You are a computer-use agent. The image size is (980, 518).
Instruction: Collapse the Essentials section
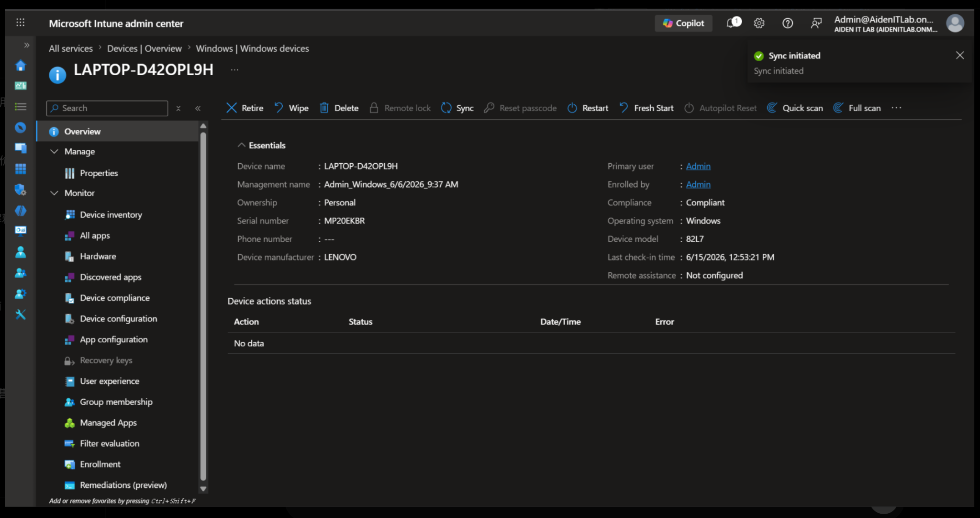point(242,145)
